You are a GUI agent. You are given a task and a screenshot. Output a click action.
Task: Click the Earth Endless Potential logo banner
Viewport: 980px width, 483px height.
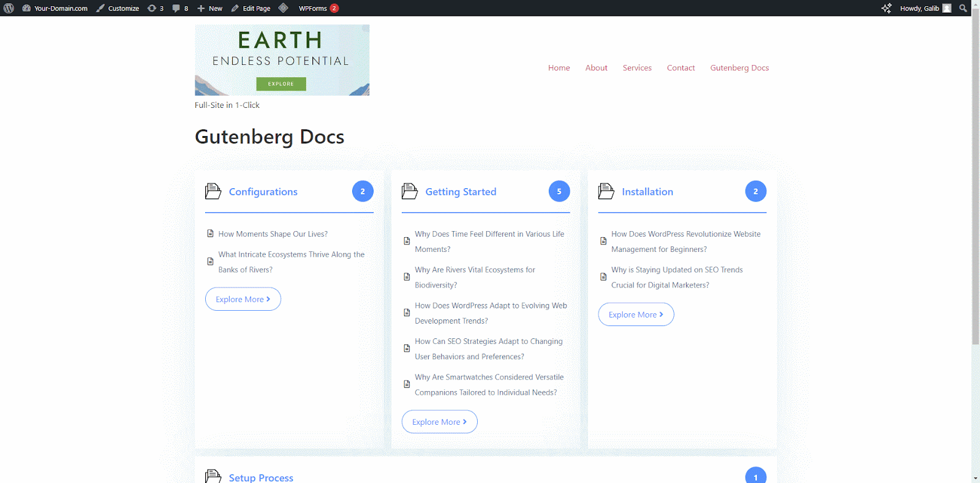tap(282, 60)
